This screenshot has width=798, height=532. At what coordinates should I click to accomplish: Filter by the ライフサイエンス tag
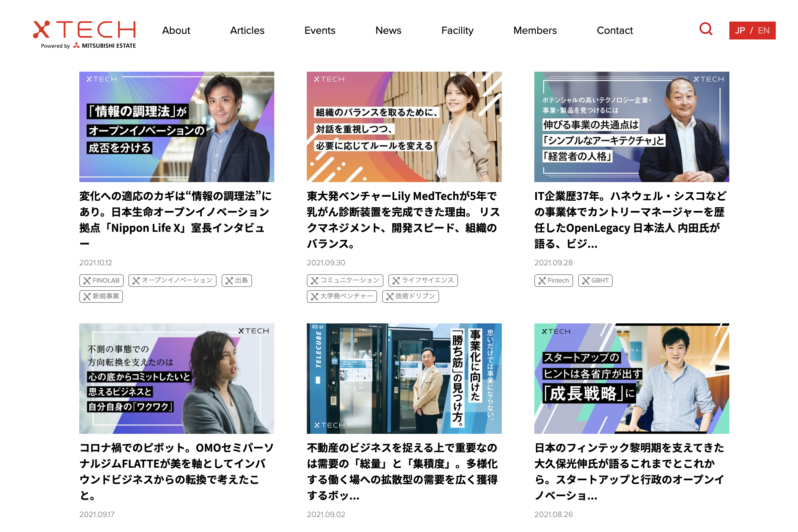click(x=423, y=281)
